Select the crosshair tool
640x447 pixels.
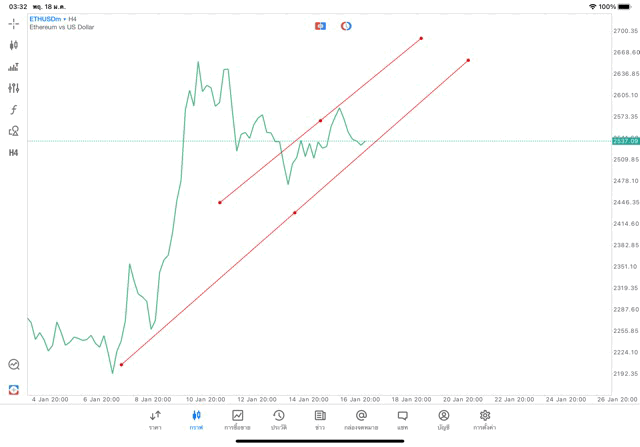(13, 23)
